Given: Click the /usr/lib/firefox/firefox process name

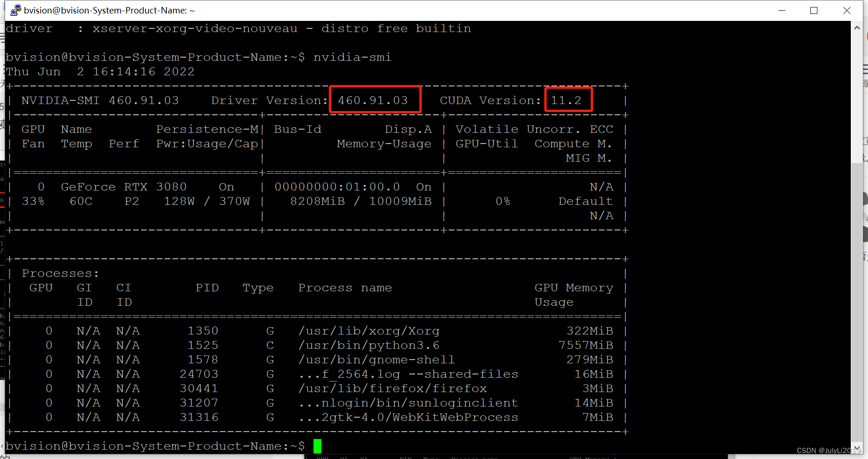Looking at the screenshot, I should tap(392, 388).
